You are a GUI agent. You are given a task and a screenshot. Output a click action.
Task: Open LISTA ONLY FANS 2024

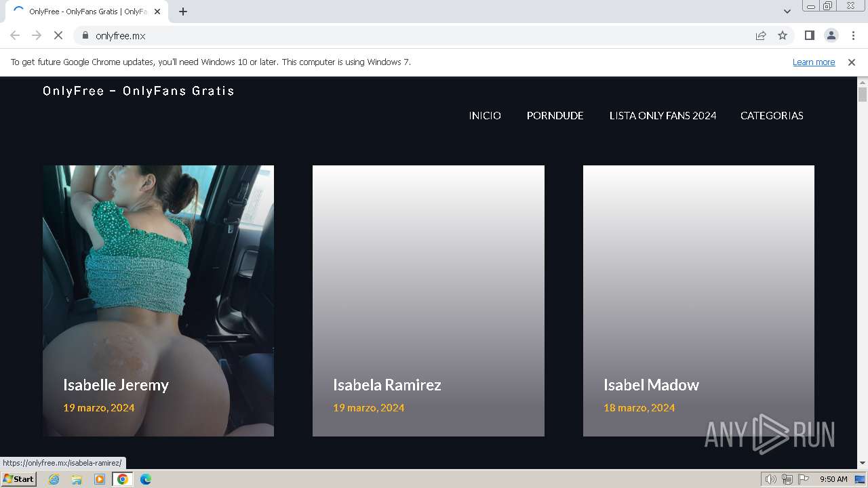point(663,116)
